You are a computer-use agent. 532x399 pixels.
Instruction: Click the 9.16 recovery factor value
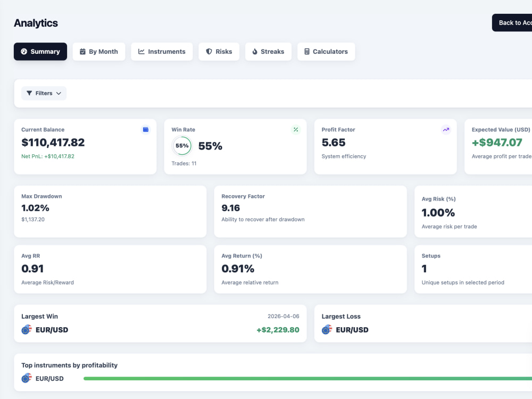pos(231,208)
